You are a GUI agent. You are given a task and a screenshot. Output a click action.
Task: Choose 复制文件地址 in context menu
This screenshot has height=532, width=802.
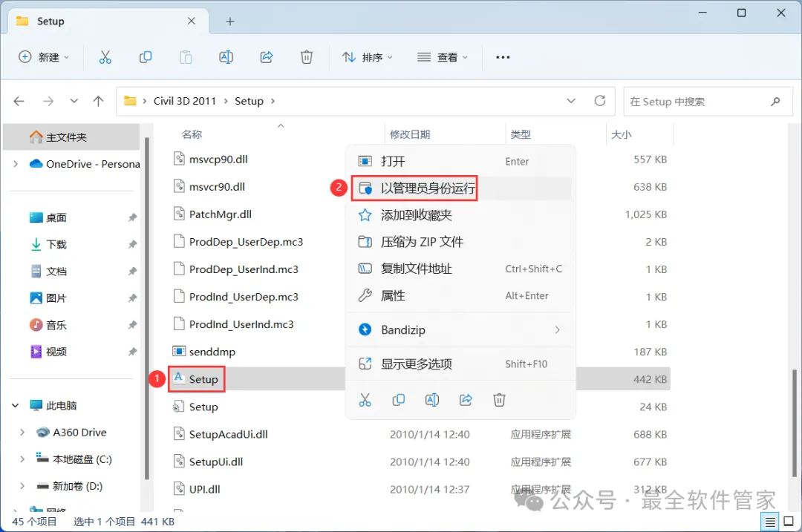coord(460,269)
